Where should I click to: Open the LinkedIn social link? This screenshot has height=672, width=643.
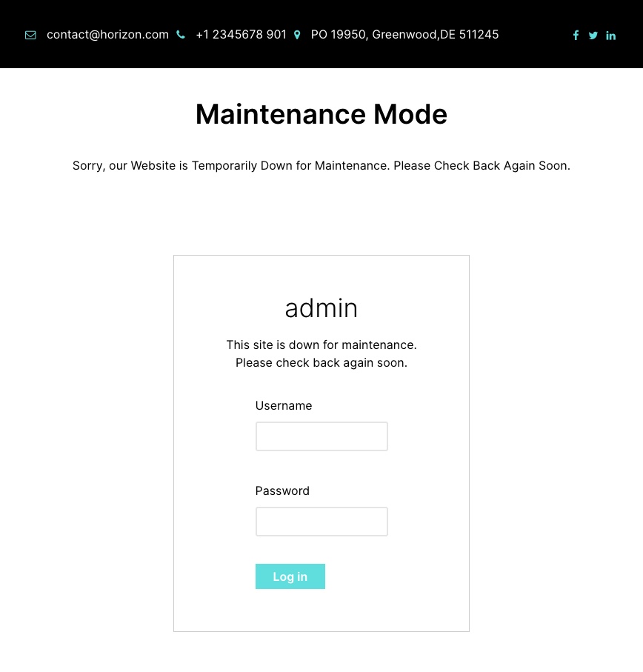pyautogui.click(x=610, y=36)
